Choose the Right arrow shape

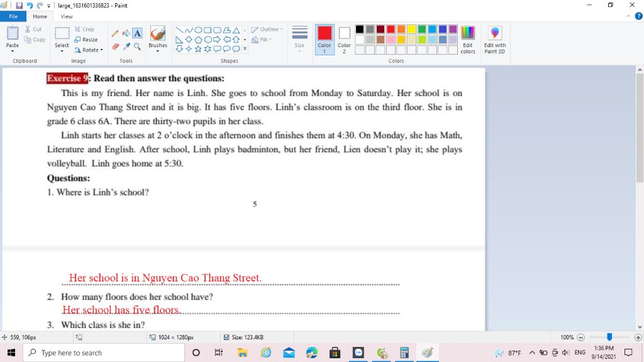(x=217, y=40)
